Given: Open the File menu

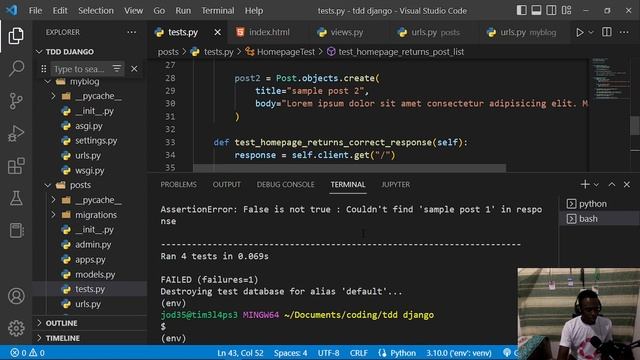Looking at the screenshot, I should tap(35, 11).
